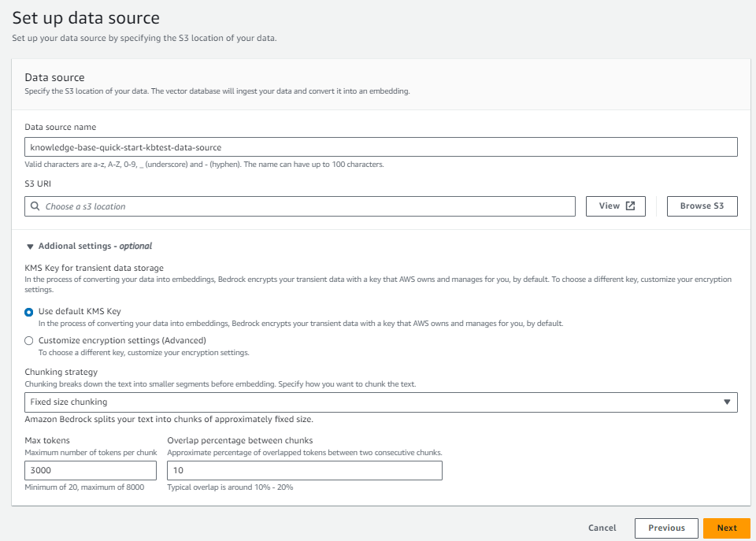Click the search icon in the S3 URI field
Image resolution: width=756 pixels, height=541 pixels.
tap(35, 206)
